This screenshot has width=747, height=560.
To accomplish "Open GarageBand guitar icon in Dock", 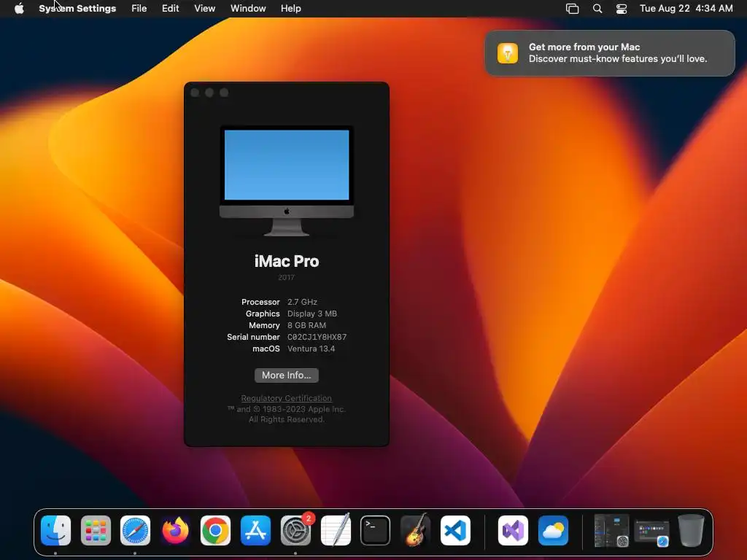I will click(x=415, y=531).
